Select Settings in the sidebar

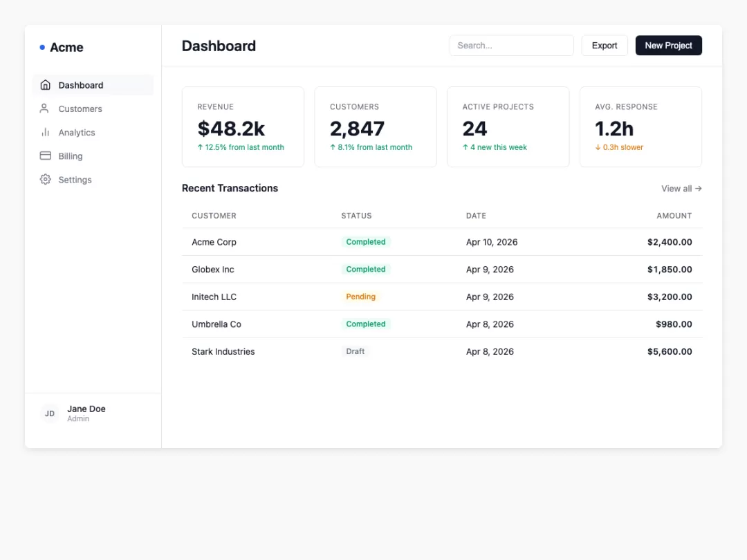(93, 180)
